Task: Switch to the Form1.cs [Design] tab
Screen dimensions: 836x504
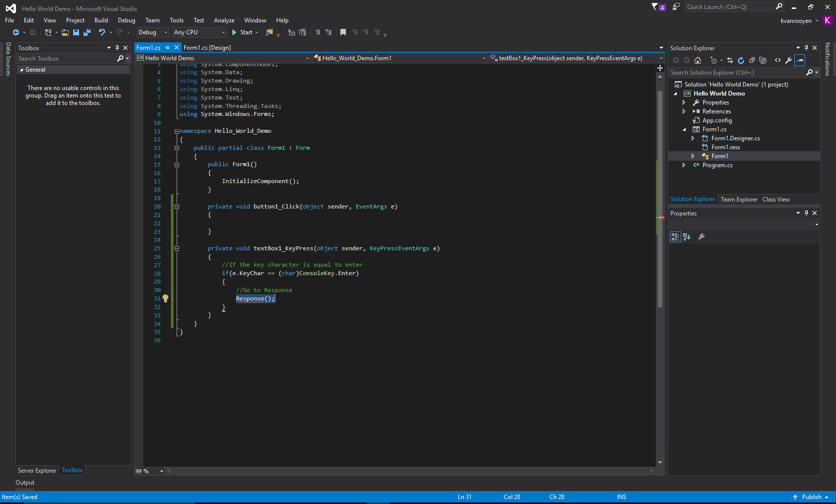Action: tap(208, 47)
